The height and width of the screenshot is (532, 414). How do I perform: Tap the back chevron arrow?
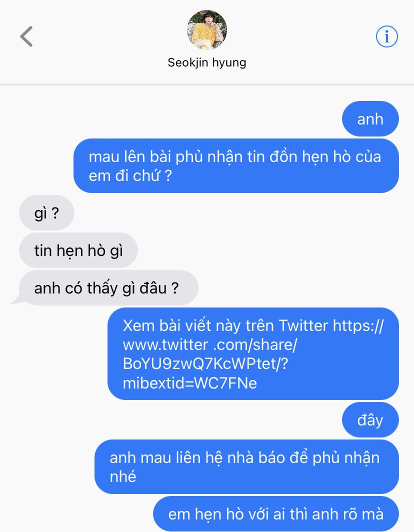tap(26, 36)
